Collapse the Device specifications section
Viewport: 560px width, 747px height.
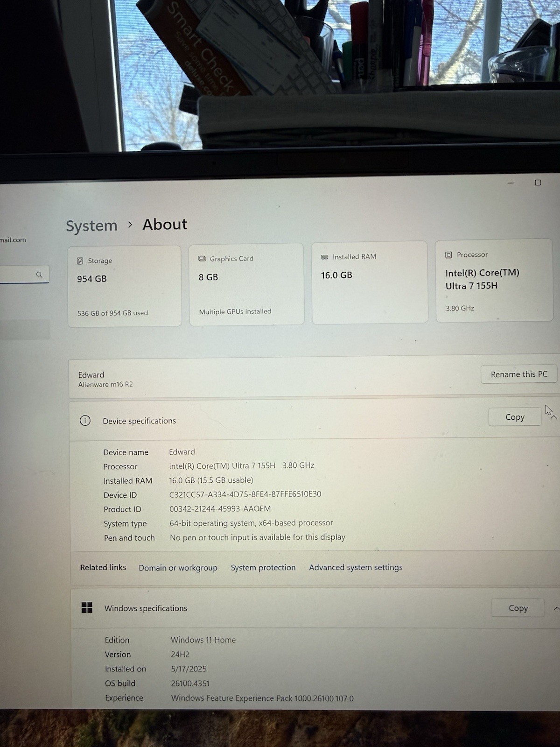point(554,417)
